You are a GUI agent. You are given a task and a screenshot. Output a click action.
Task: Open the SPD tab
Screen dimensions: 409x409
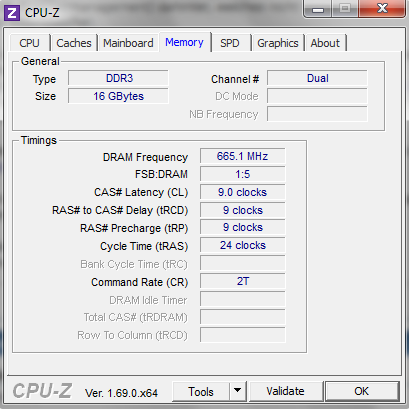pyautogui.click(x=230, y=43)
